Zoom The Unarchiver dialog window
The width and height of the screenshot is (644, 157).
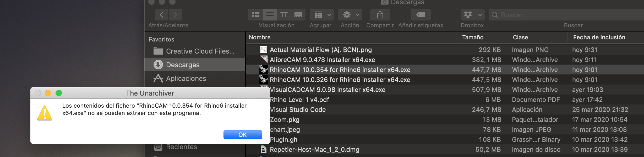click(59, 93)
